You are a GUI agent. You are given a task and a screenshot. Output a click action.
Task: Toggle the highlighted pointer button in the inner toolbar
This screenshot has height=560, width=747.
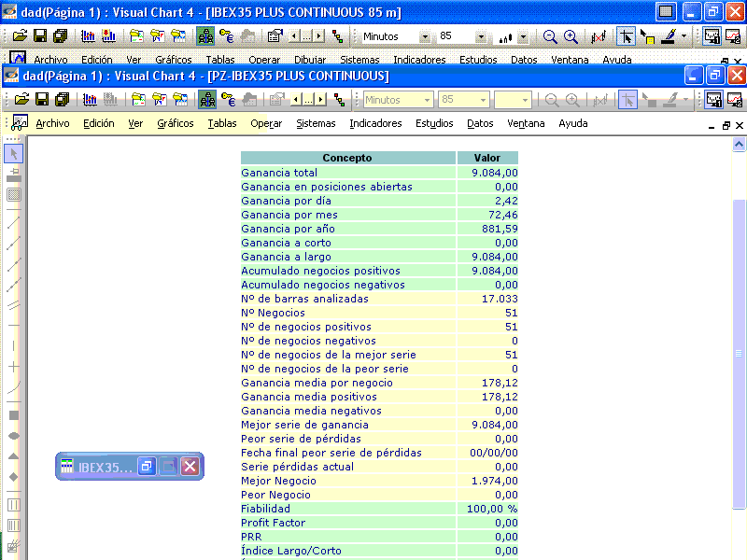pos(627,100)
